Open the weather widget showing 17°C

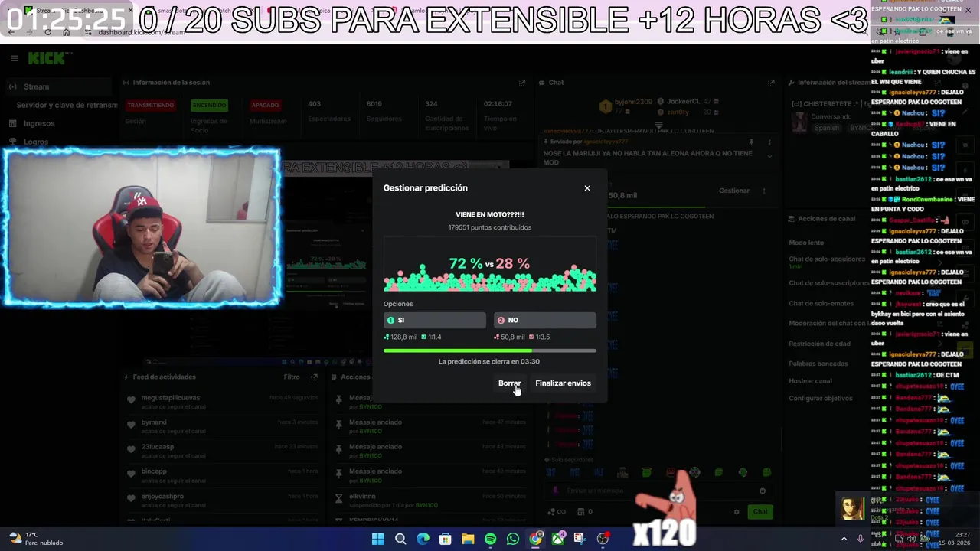click(x=36, y=539)
